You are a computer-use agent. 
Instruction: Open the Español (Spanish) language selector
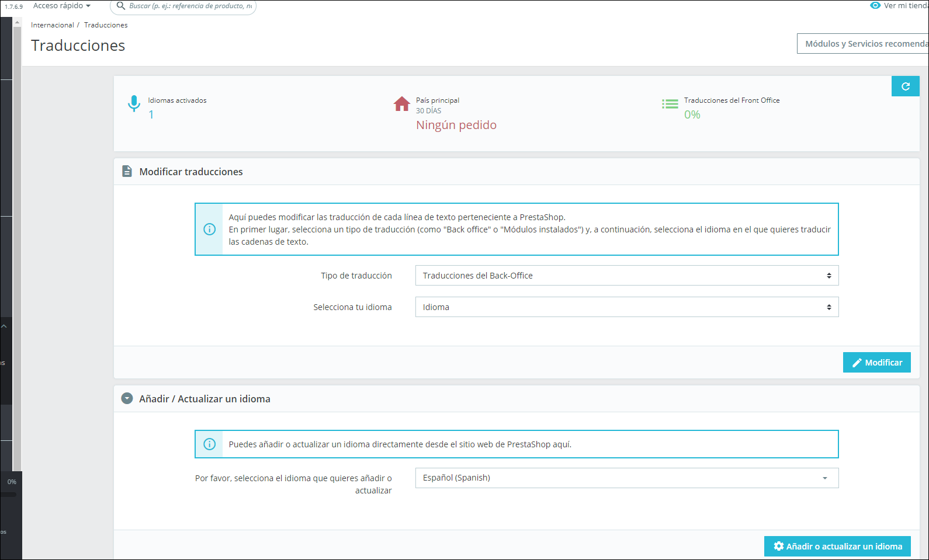627,478
